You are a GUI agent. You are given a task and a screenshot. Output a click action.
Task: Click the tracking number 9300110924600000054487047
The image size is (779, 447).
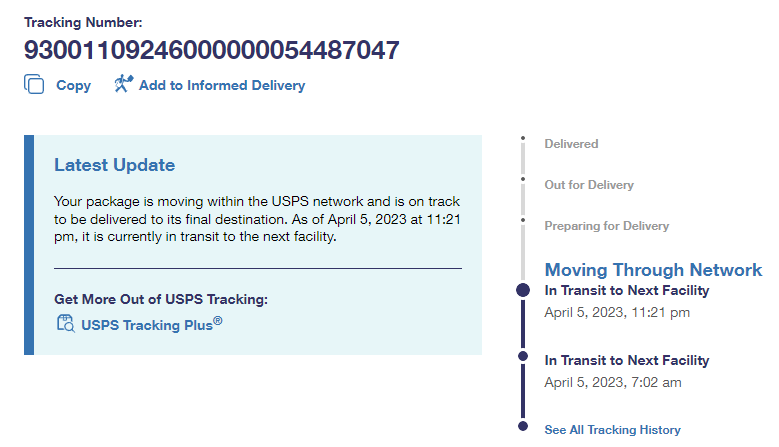(212, 49)
